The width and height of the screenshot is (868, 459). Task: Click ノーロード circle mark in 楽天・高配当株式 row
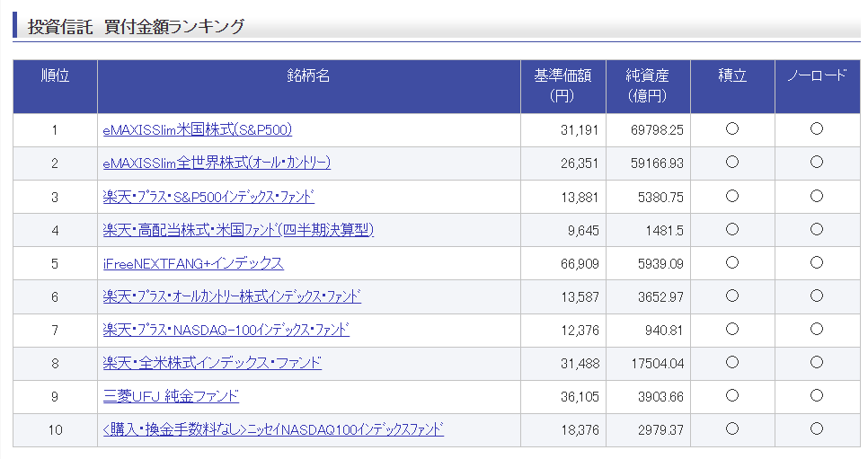tap(817, 229)
